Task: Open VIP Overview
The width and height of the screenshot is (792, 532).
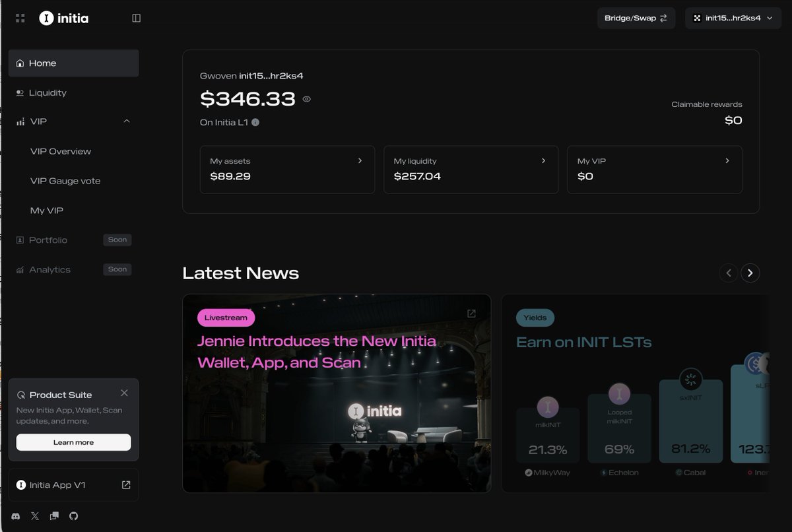Action: tap(61, 151)
